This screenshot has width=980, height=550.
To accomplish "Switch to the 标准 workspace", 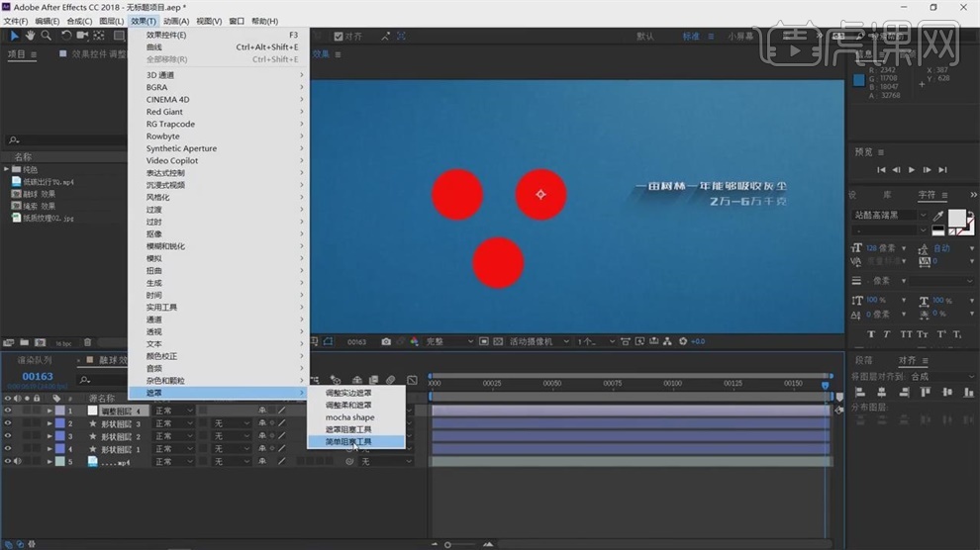I will [690, 36].
